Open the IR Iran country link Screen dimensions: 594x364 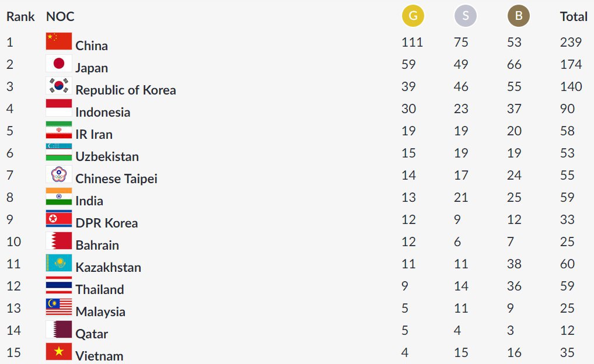(x=94, y=134)
